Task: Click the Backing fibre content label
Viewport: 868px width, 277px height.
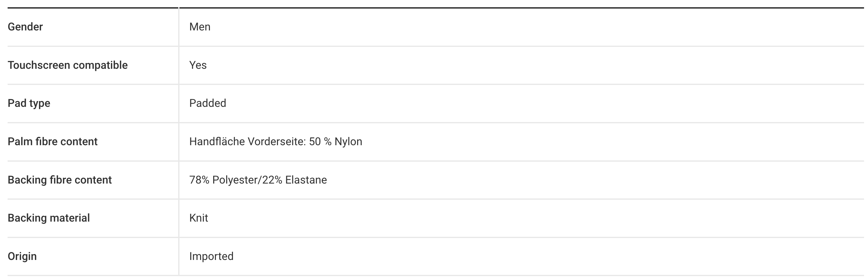Action: click(60, 180)
